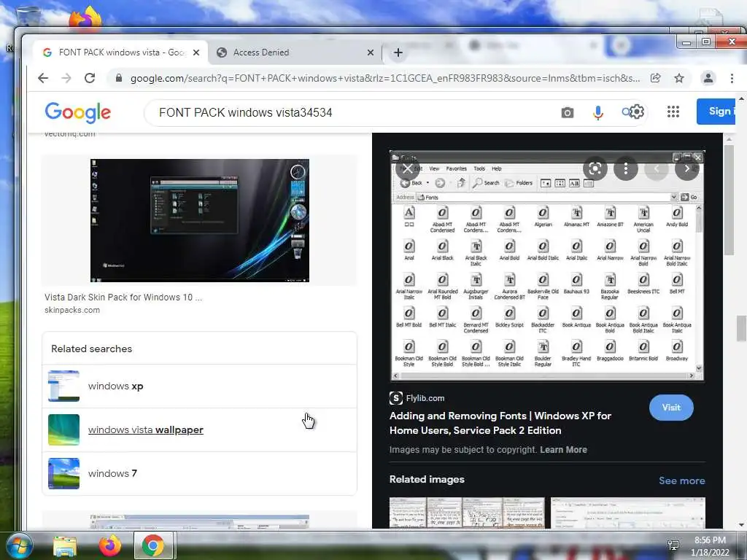Click Learn More about copyright

pyautogui.click(x=563, y=449)
